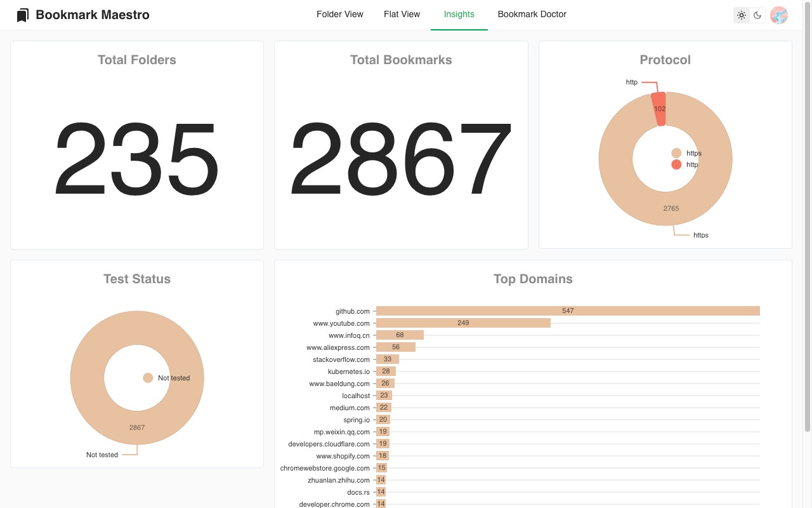Click the www.youtube.com bar showing 249
The height and width of the screenshot is (508, 812).
tap(463, 323)
